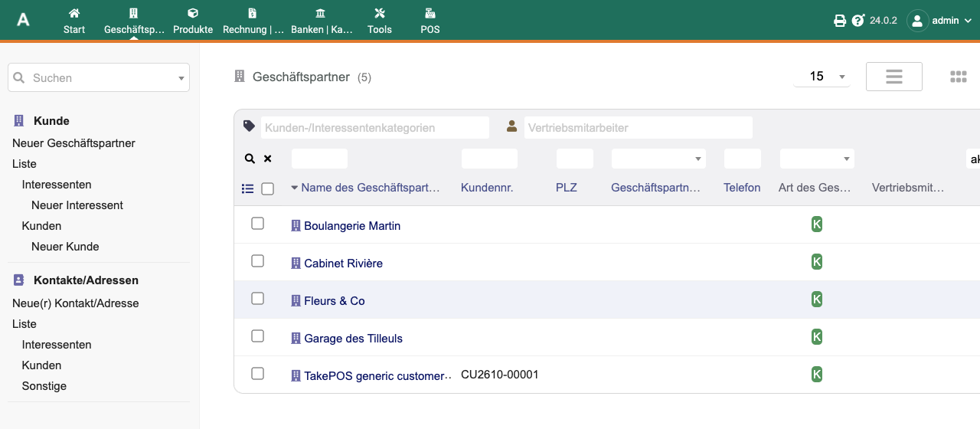Switch to kanban grid view icon
This screenshot has height=429, width=980.
click(x=959, y=77)
